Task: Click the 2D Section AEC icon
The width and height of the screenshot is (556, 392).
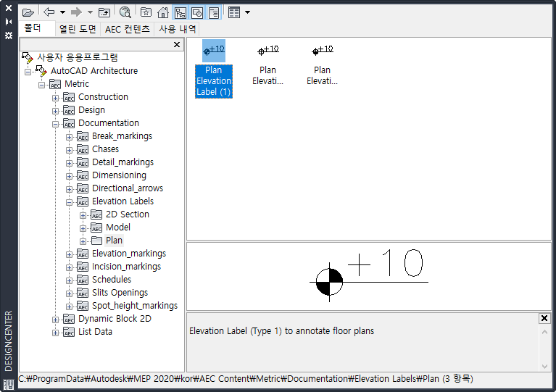Action: 96,215
